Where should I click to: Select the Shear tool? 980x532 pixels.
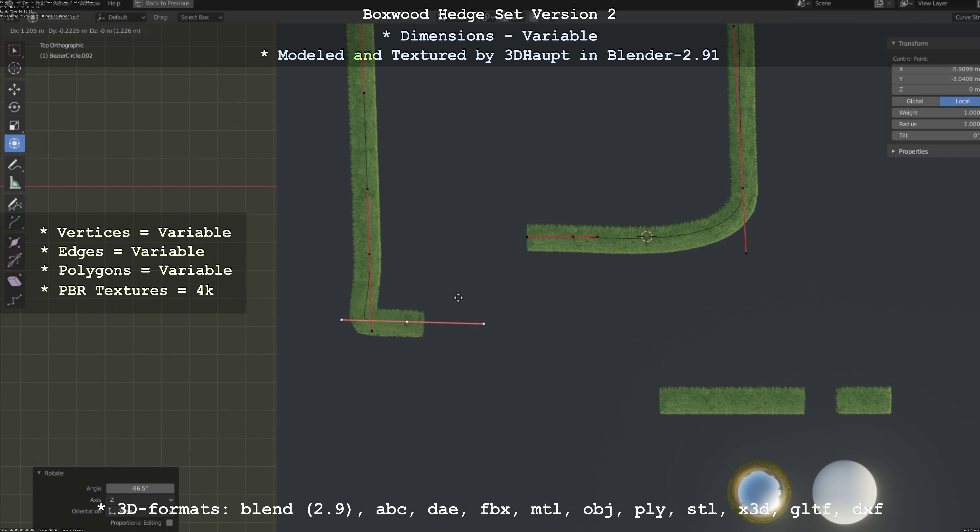(x=14, y=281)
